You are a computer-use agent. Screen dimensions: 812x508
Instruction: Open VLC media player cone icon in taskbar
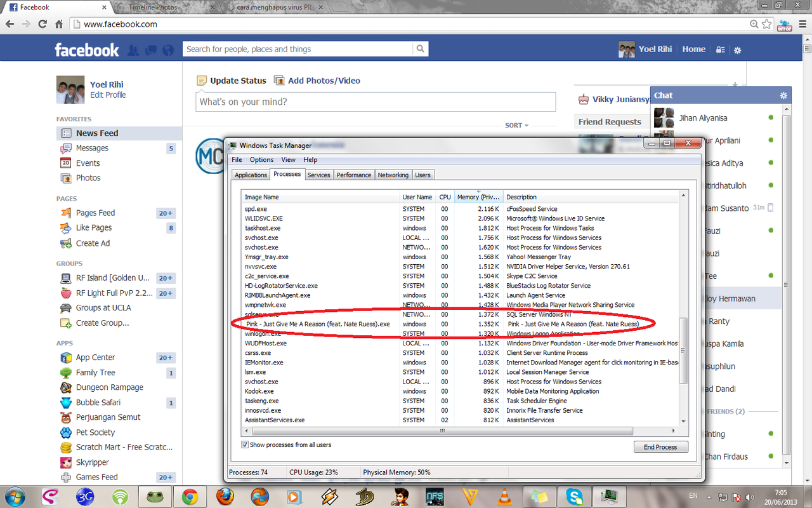[x=504, y=497]
